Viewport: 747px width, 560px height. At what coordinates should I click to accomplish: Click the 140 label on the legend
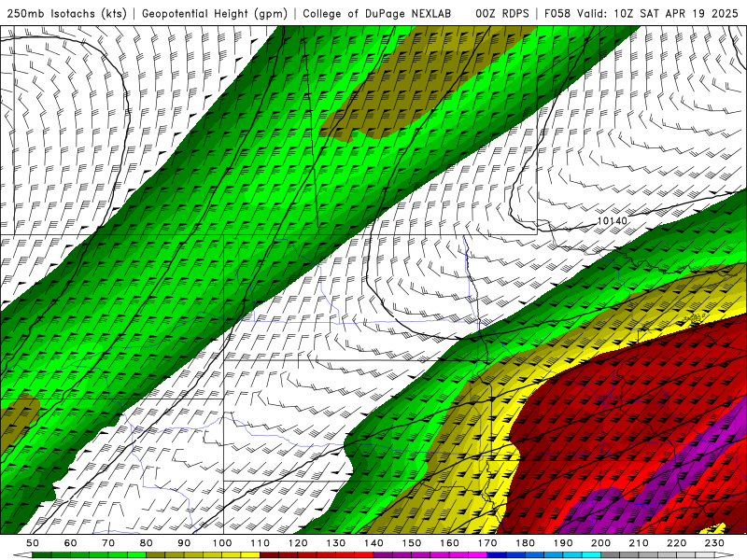pyautogui.click(x=373, y=543)
